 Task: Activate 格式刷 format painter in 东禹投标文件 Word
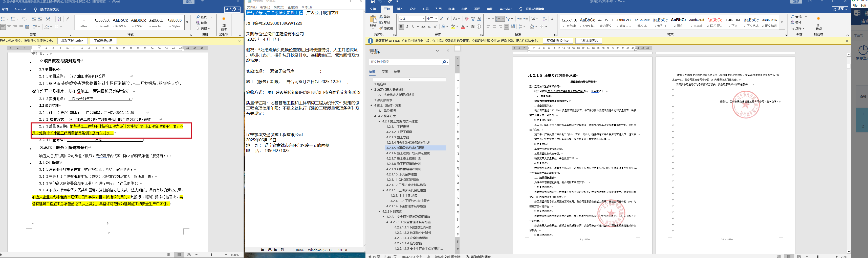[x=386, y=28]
